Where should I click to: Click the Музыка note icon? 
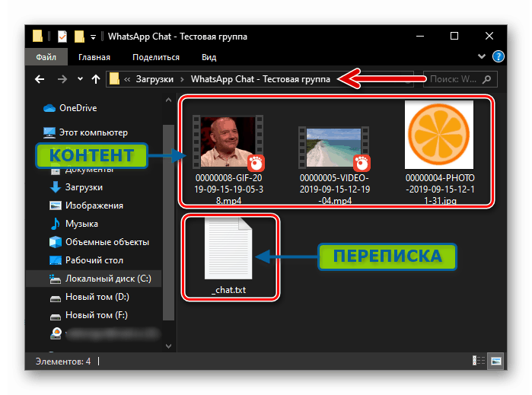55,224
